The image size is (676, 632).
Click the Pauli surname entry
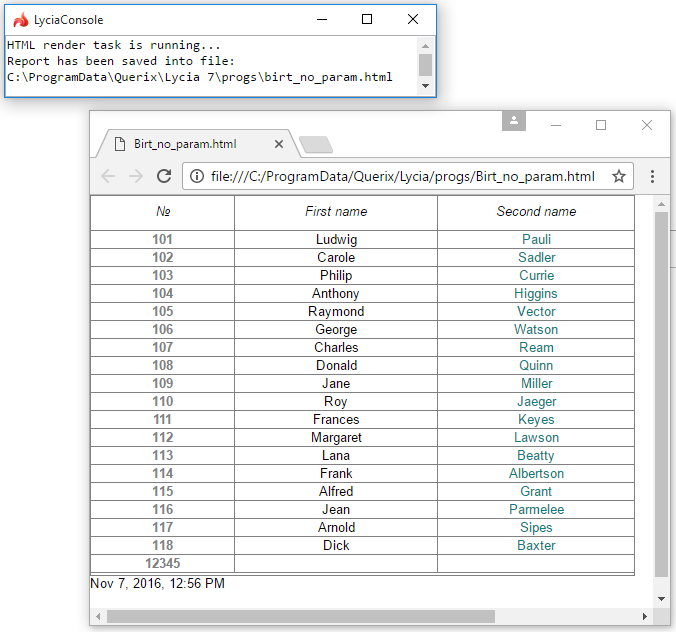point(536,240)
